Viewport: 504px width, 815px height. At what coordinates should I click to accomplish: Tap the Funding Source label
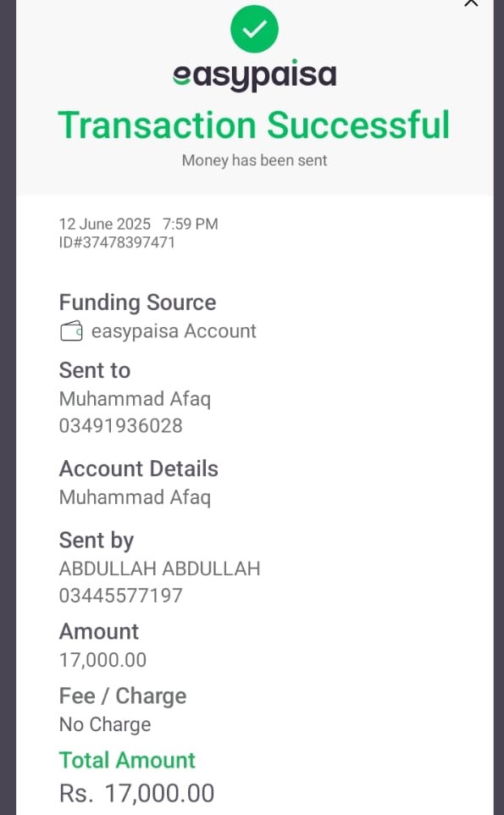(x=138, y=302)
